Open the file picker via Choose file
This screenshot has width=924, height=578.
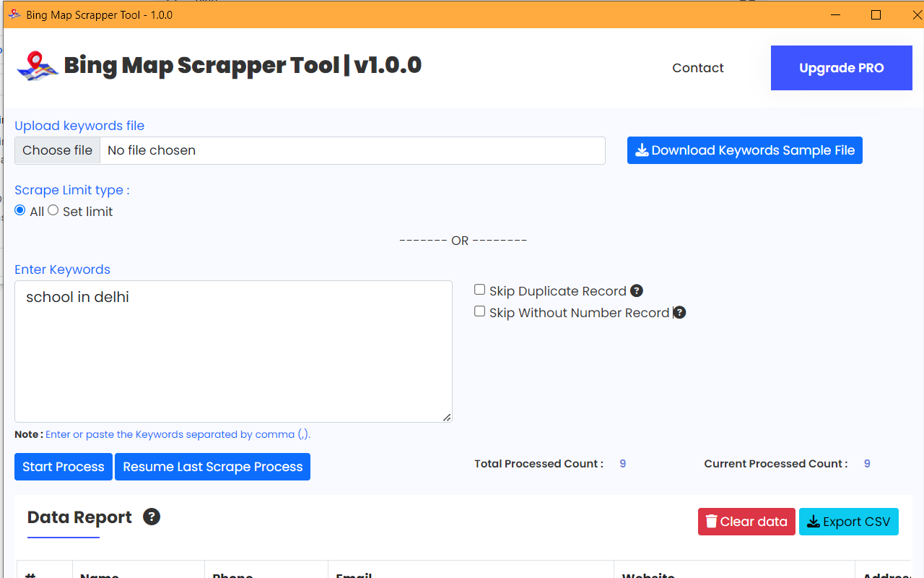(x=57, y=150)
